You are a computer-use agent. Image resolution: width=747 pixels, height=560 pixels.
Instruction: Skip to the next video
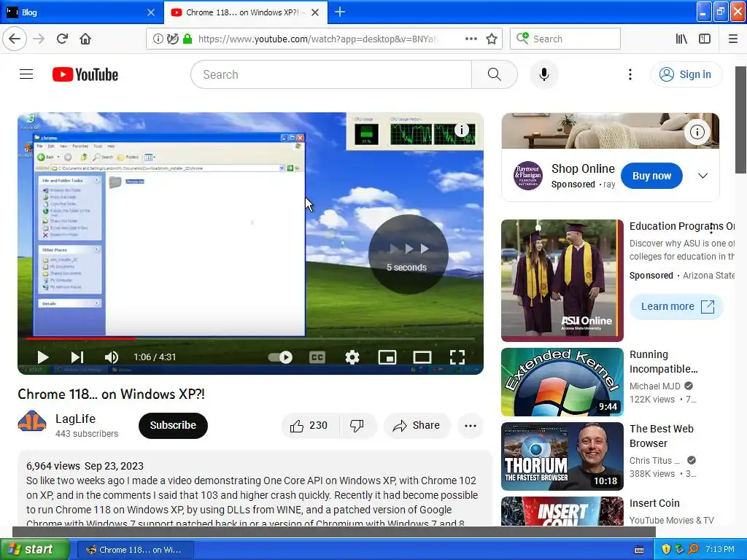pyautogui.click(x=77, y=357)
